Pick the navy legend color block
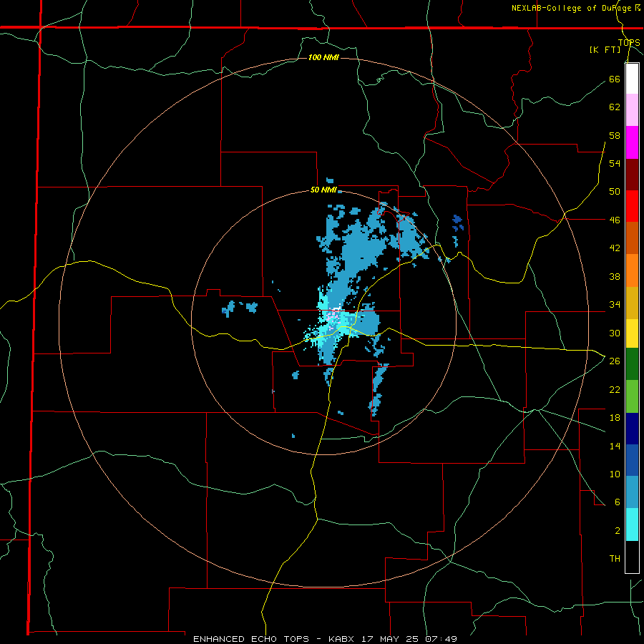This screenshot has height=644, width=644. pos(632,429)
